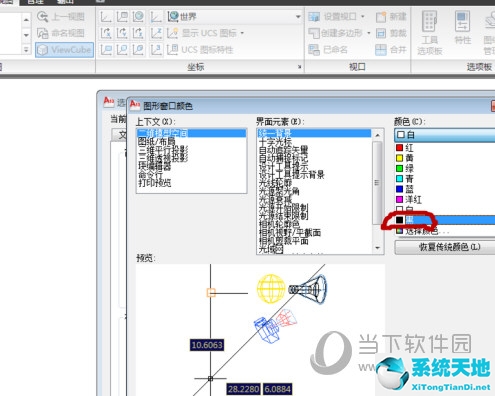Click the Z-axis vector UCS icon

pos(155,33)
